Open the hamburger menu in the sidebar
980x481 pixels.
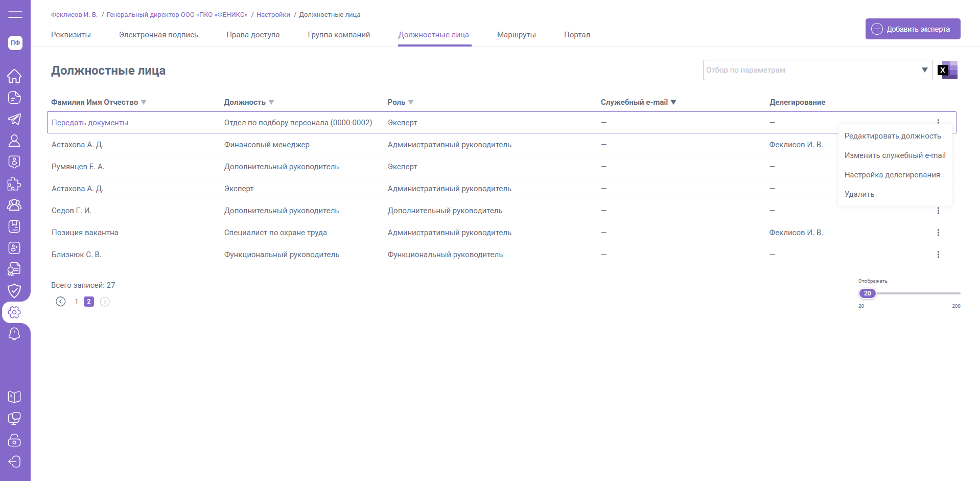coord(15,14)
